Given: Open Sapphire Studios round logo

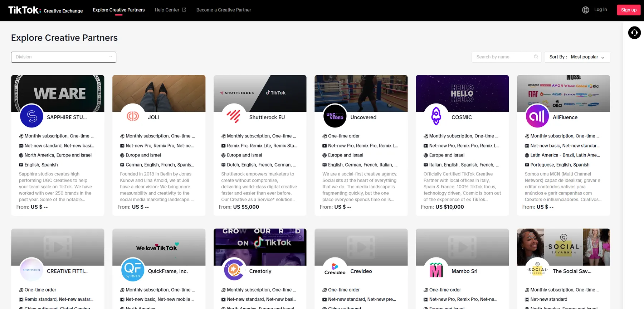Looking at the screenshot, I should tap(32, 116).
